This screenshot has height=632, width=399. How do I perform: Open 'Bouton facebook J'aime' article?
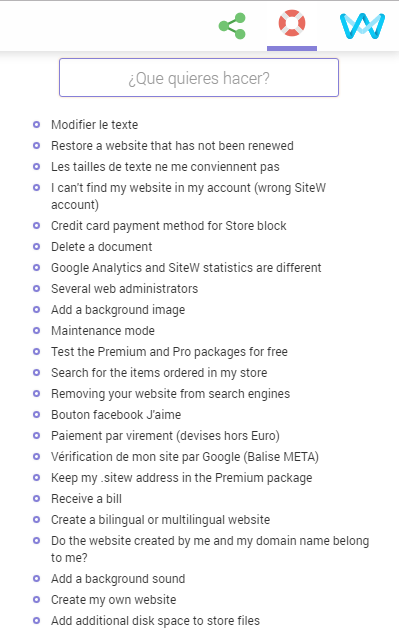click(x=116, y=414)
